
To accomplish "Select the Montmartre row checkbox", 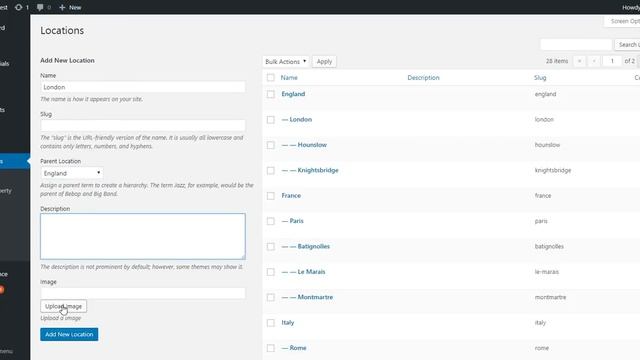I will pyautogui.click(x=271, y=297).
